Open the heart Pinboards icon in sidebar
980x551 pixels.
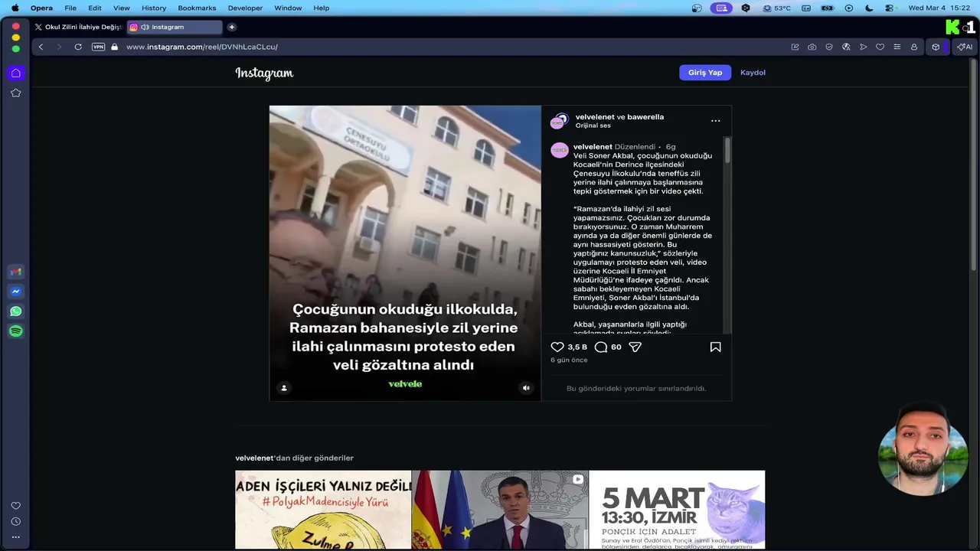click(x=15, y=506)
